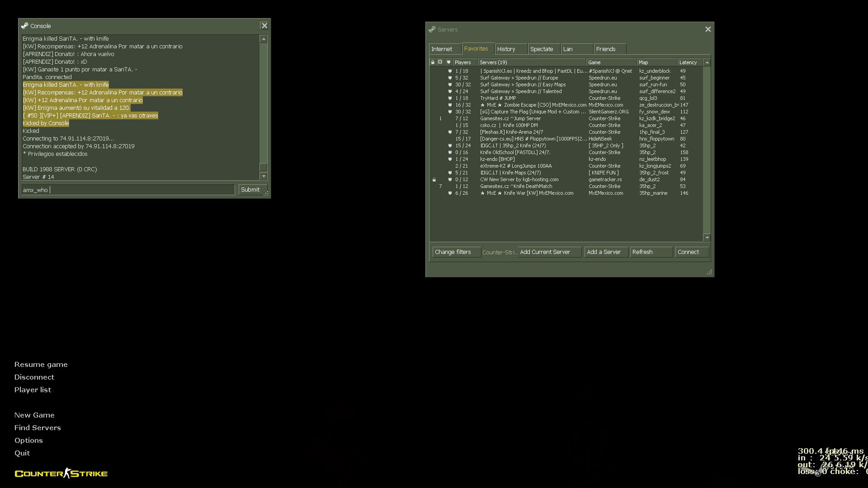Click map name kz_underblock
868x488 pixels.
(655, 71)
